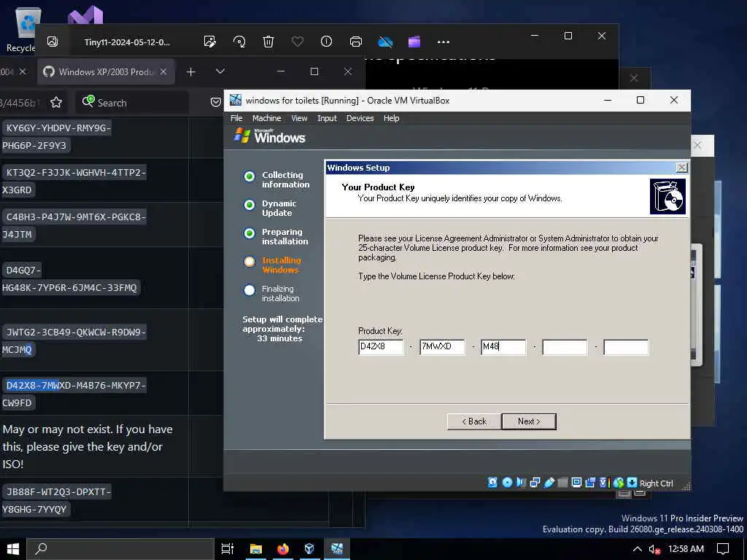
Task: Click the key starting with JWTG2-3CB49
Action: click(x=74, y=341)
